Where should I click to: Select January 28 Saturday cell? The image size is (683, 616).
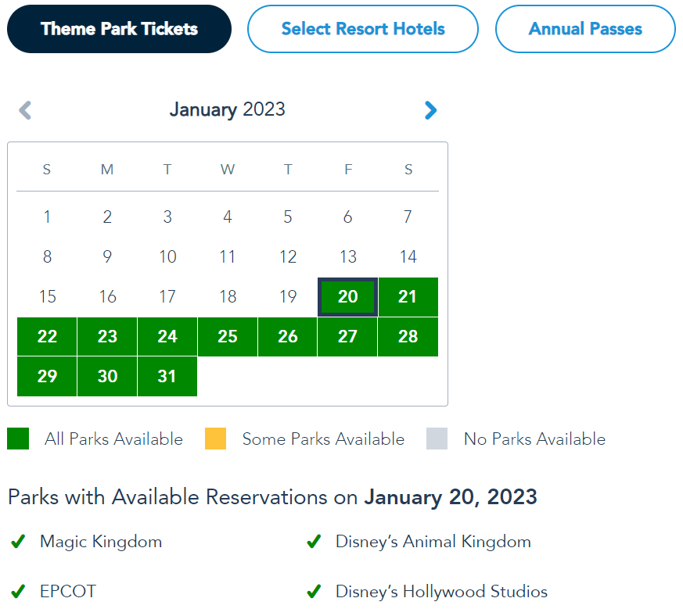tap(408, 337)
